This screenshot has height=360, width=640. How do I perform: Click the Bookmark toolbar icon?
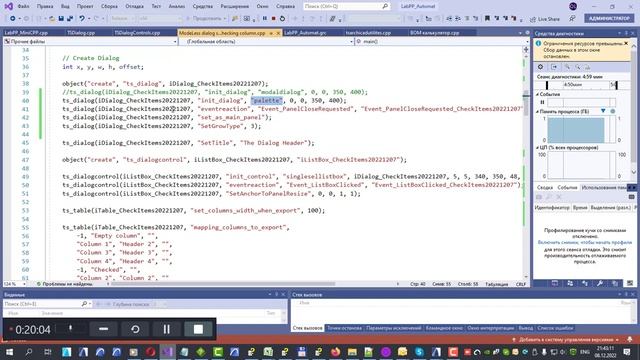pos(487,18)
